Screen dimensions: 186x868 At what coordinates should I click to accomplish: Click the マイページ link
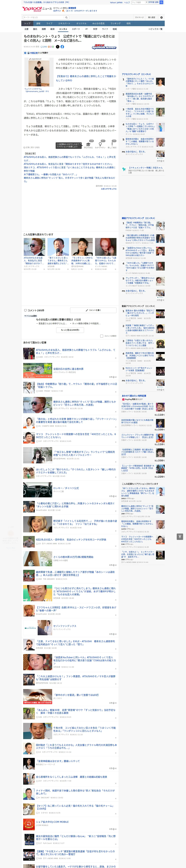[x=139, y=17]
